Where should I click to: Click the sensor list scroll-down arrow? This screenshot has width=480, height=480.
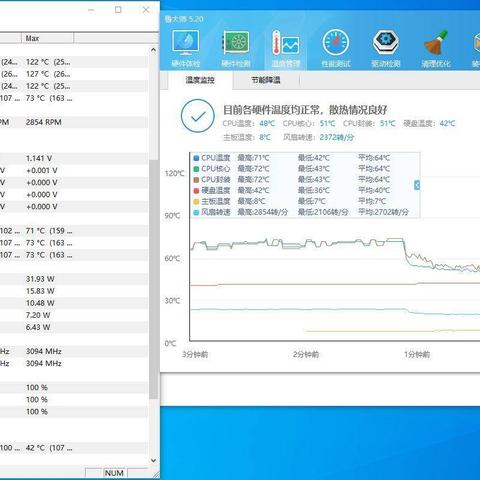pyautogui.click(x=153, y=460)
